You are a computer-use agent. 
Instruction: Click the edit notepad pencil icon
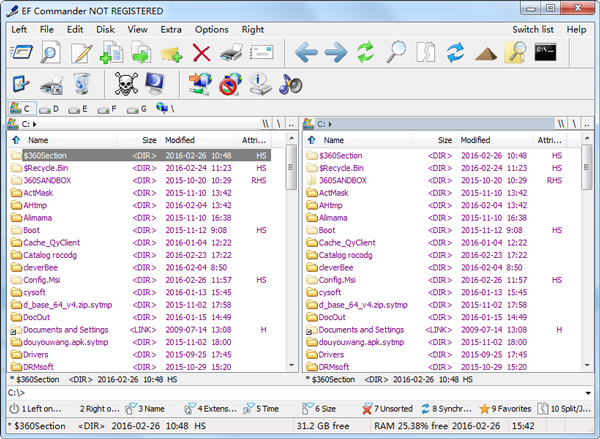click(82, 52)
